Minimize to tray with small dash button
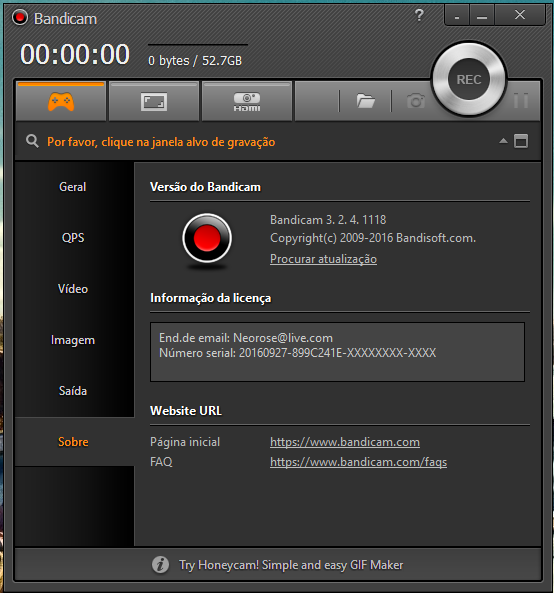This screenshot has height=593, width=554. tap(457, 16)
